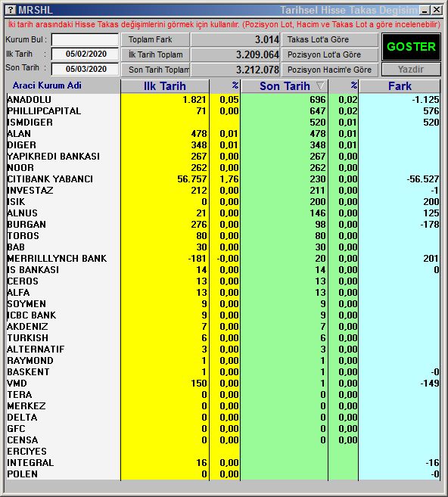Click Citibank Ilk Tarih value 56.757
The image size is (448, 497).
191,179
